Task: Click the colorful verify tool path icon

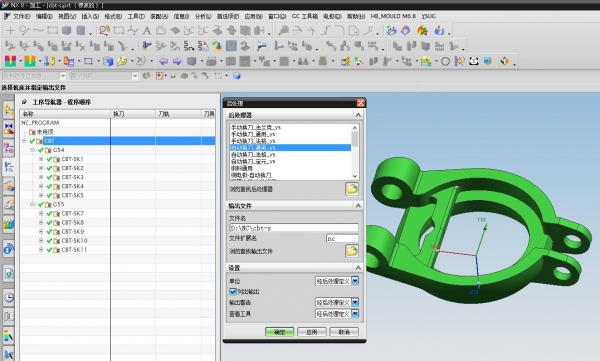Action: coord(217,46)
